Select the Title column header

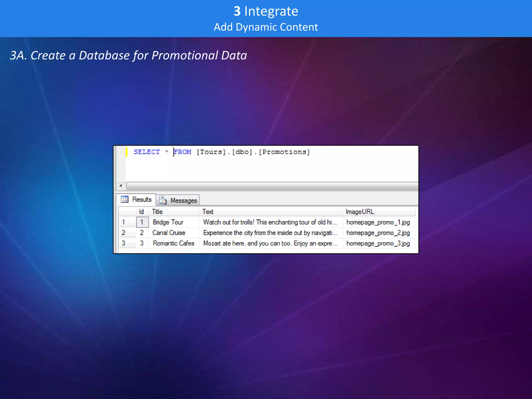tap(174, 212)
